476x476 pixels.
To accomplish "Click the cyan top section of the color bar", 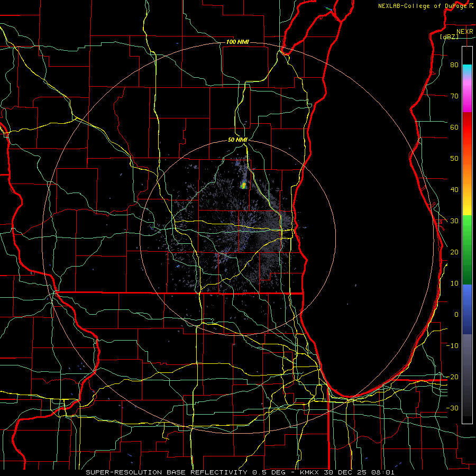I will [467, 70].
